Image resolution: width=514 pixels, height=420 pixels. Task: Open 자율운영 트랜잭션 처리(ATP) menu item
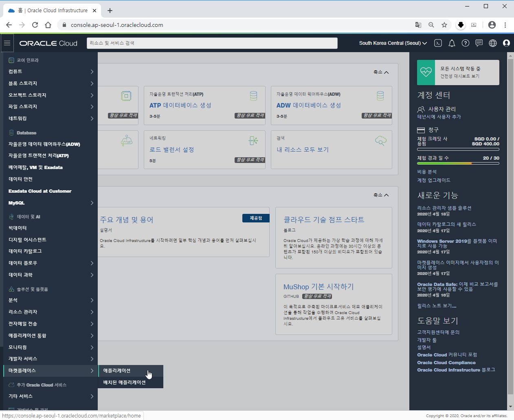click(39, 156)
